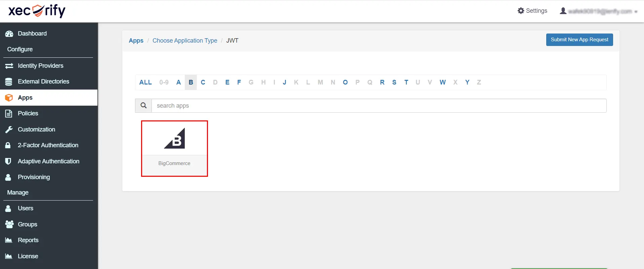
Task: Click the 0-9 filter
Action: click(x=164, y=82)
